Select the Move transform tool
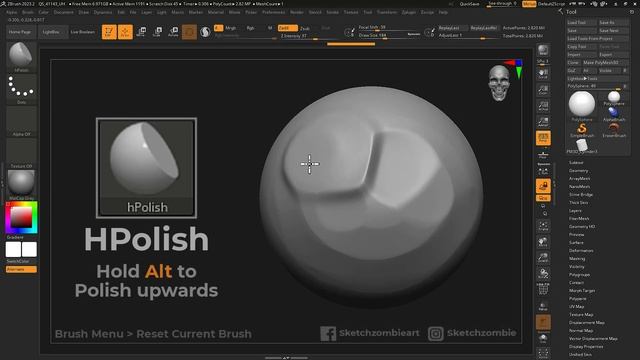The image size is (640, 360). 141,32
